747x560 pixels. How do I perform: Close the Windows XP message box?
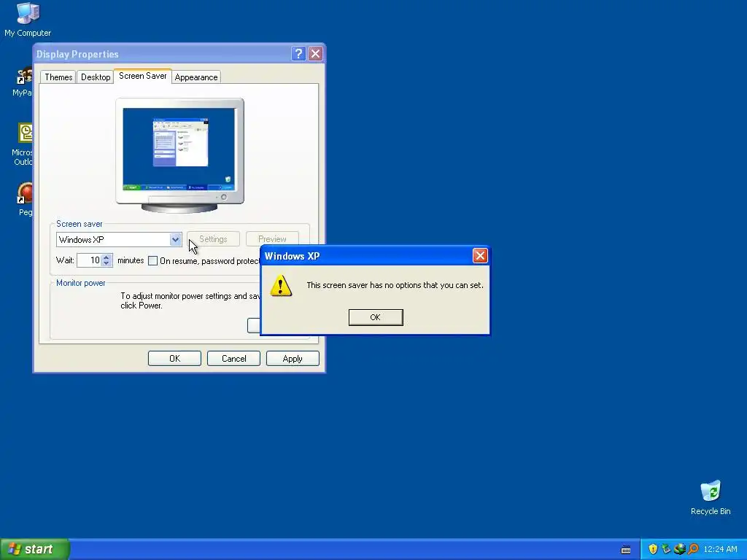pyautogui.click(x=480, y=256)
